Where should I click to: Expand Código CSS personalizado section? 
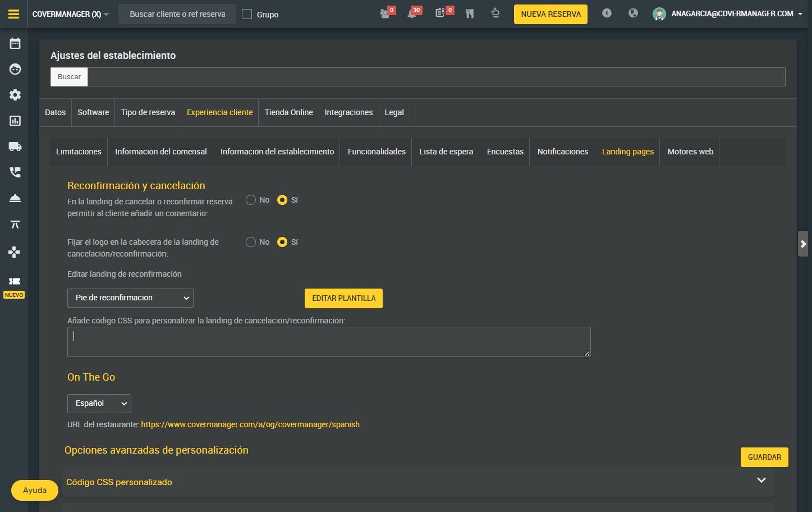coord(418,482)
